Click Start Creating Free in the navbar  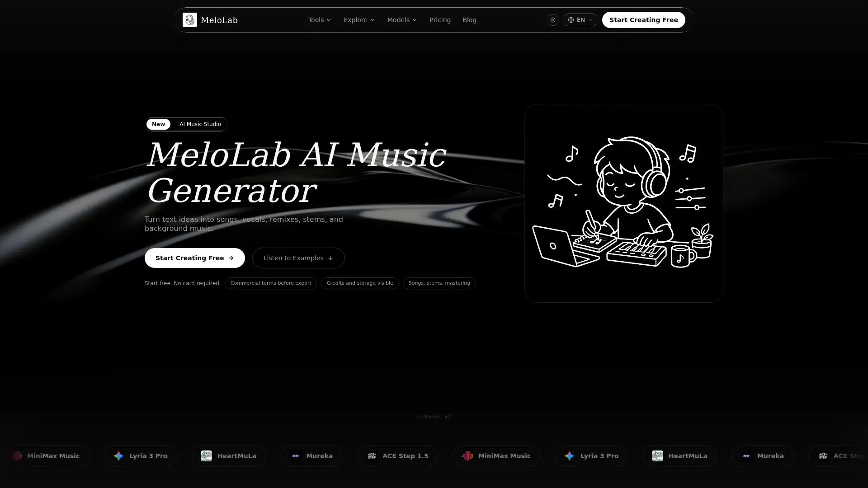(x=644, y=20)
